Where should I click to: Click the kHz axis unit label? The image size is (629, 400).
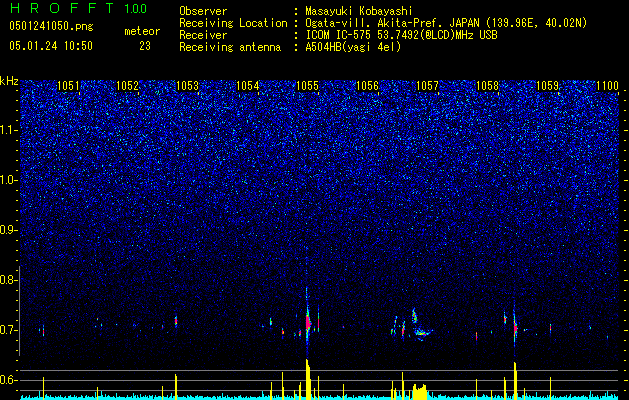(9, 81)
